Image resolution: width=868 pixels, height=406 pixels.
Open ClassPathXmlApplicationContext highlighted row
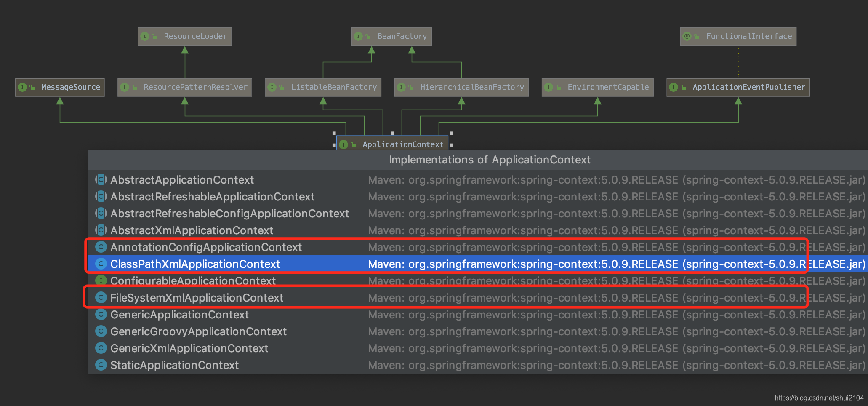478,264
